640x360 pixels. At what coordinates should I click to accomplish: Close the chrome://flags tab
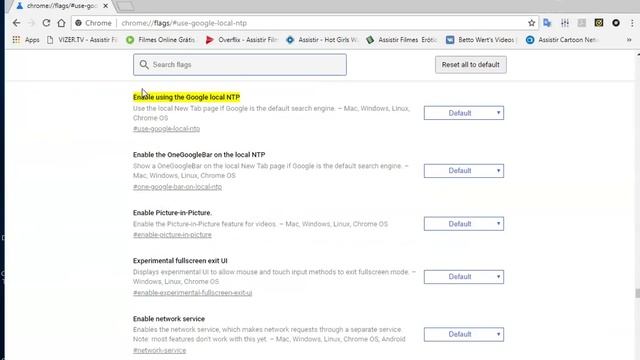[105, 6]
